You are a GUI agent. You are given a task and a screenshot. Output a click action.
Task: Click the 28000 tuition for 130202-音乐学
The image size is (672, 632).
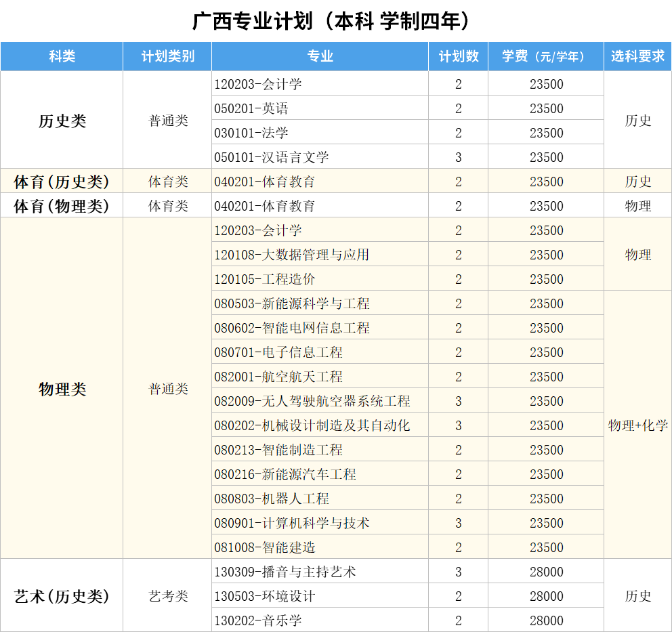point(546,620)
